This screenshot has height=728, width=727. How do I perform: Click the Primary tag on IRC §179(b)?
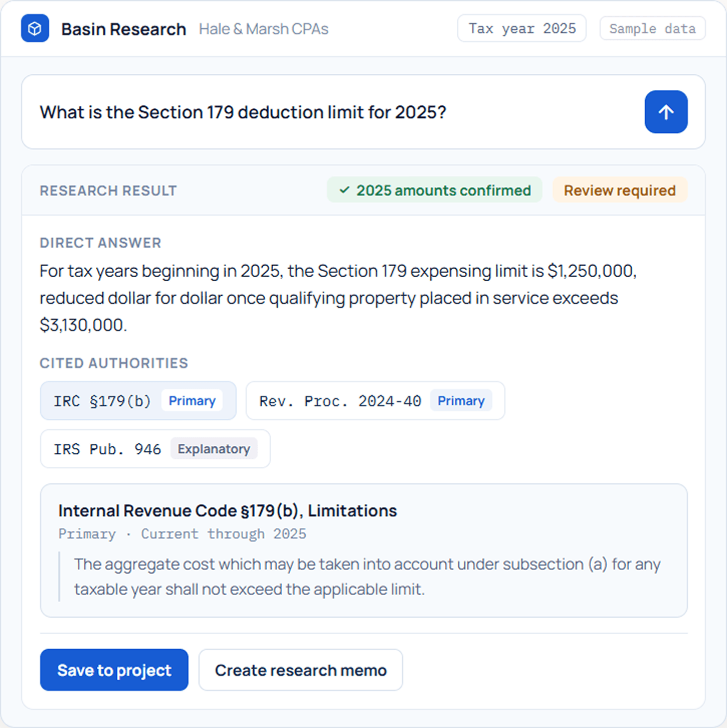pos(192,401)
